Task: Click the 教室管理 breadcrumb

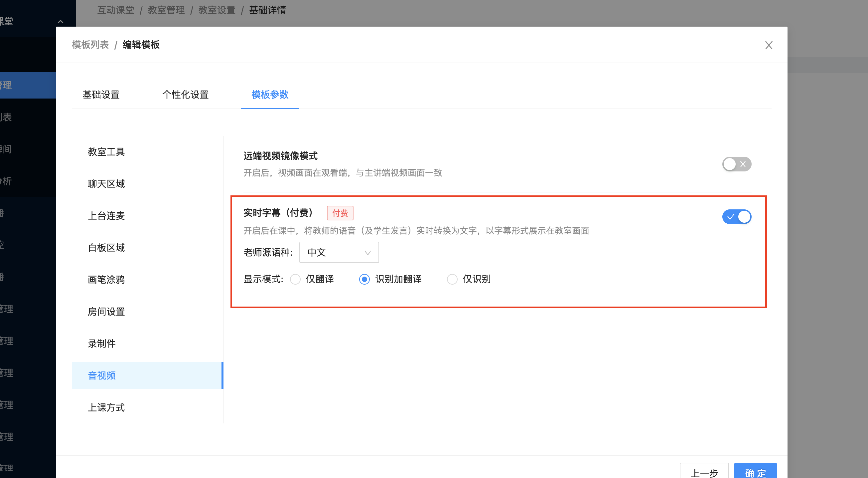Action: point(166,10)
